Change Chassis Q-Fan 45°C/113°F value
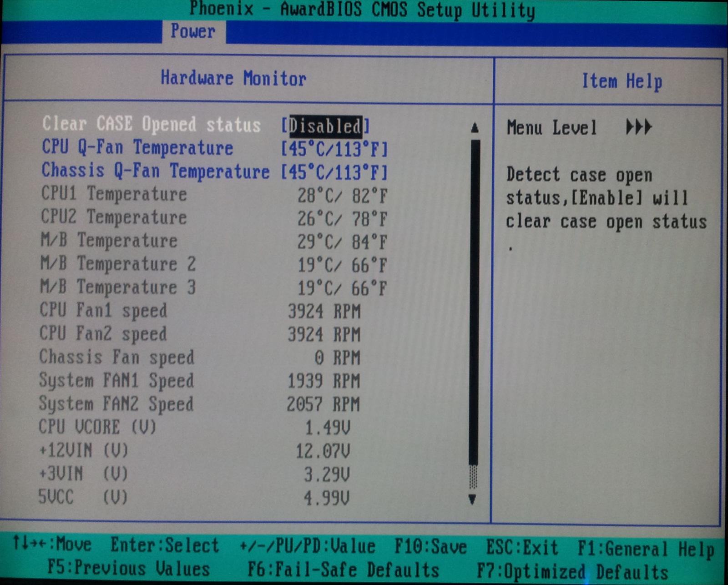This screenshot has height=585, width=728. (334, 172)
